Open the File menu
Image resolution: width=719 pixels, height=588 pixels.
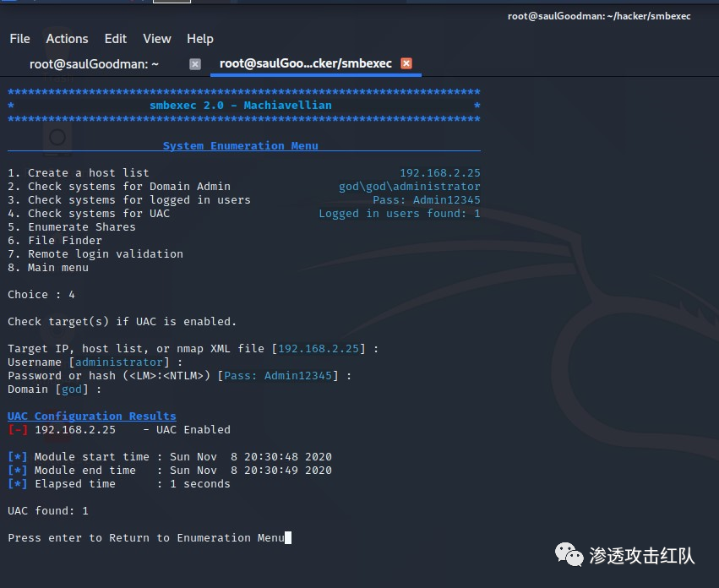click(x=19, y=39)
